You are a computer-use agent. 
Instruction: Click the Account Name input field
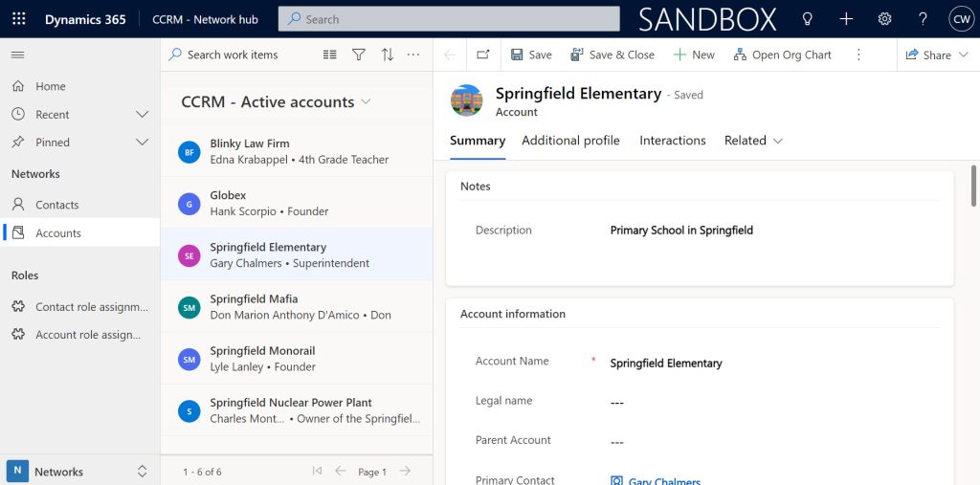766,364
